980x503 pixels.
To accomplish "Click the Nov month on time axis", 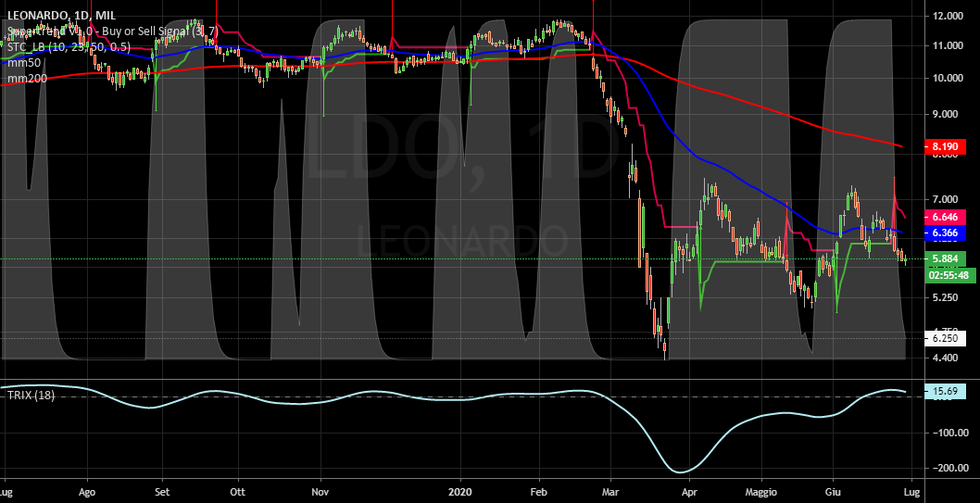I will (320, 492).
